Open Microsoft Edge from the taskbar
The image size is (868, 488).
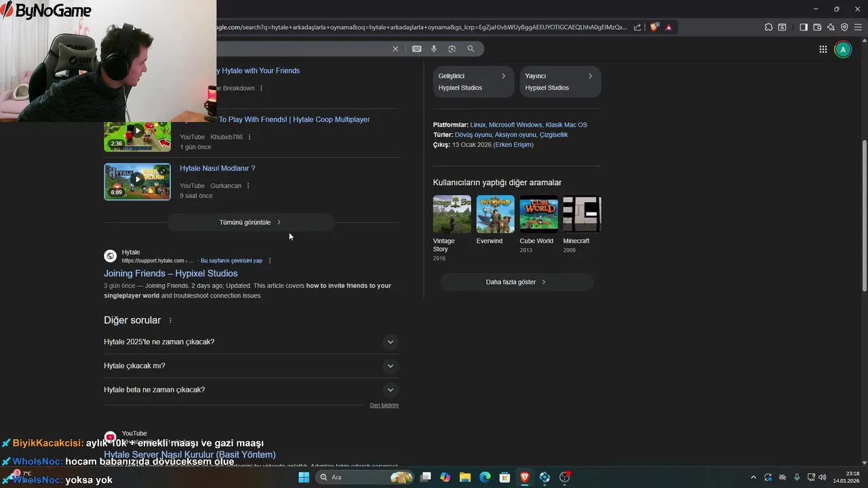coord(485,477)
